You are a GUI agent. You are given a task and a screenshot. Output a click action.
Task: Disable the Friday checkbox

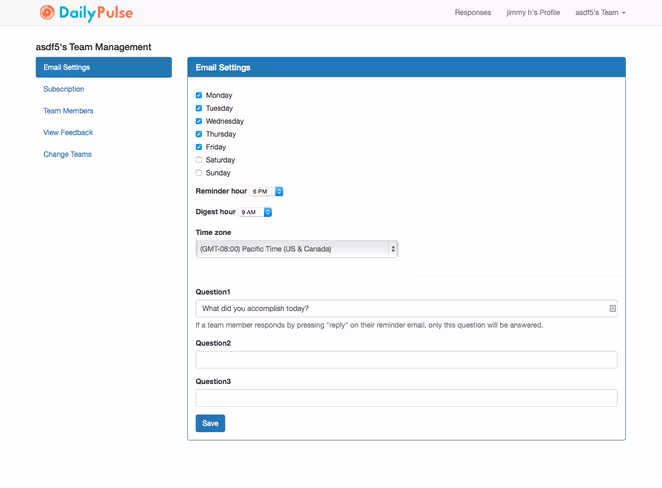pos(199,147)
